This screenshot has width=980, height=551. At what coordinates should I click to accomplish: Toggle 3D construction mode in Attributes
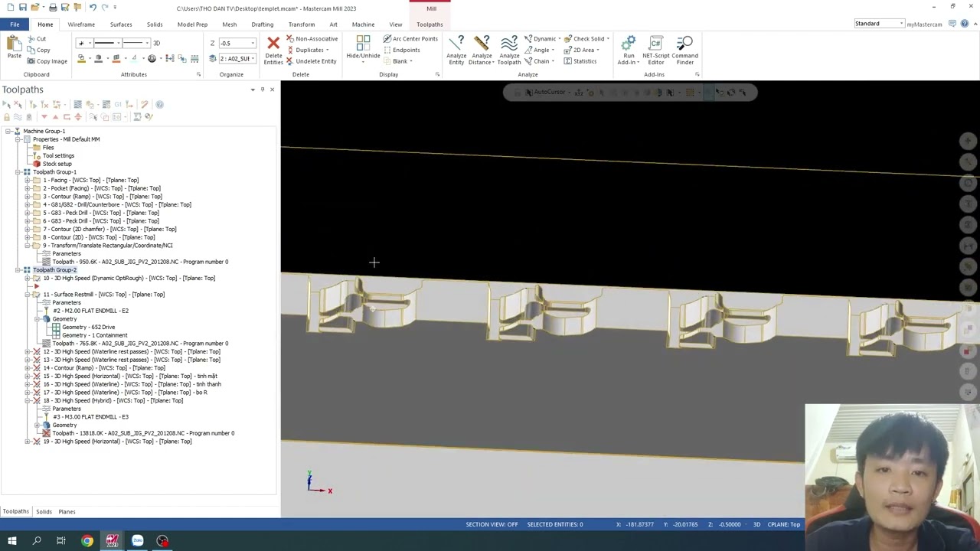(156, 43)
